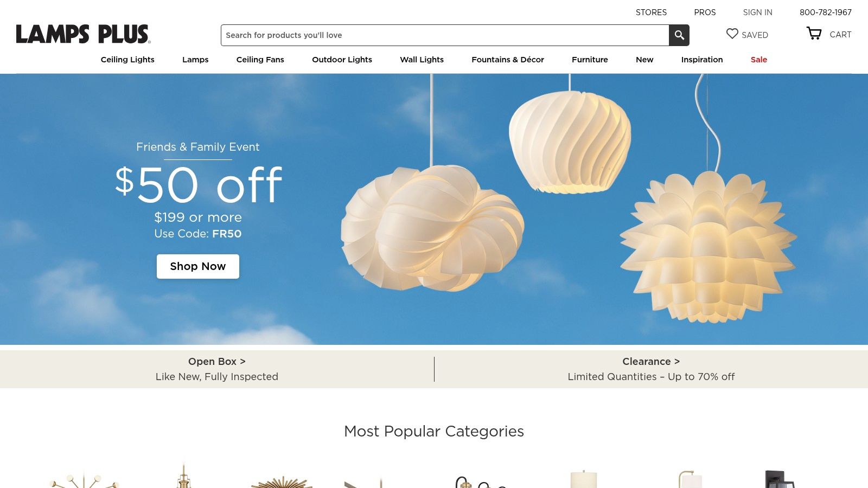Click the Lamps Plus logo
Viewport: 868px width, 488px height.
click(84, 34)
